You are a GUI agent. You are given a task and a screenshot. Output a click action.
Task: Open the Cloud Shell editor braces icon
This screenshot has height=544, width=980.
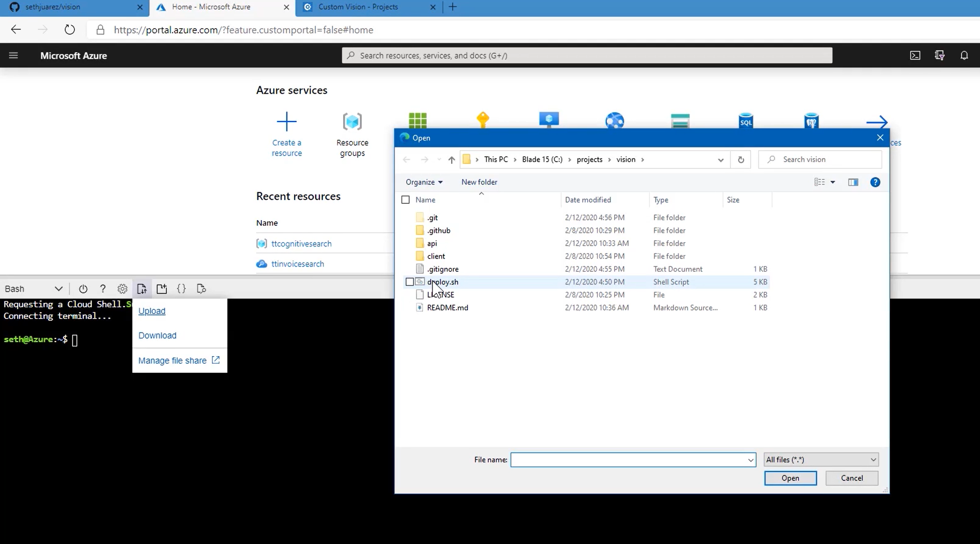point(181,289)
